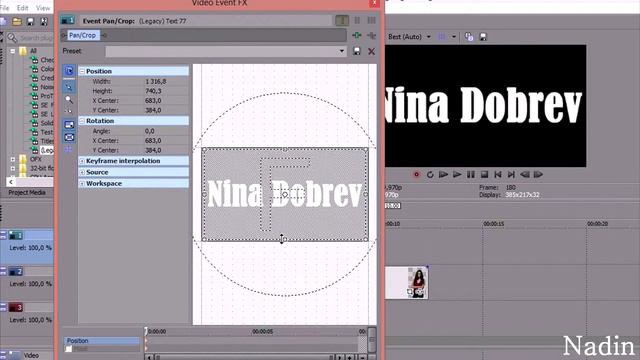640x360 pixels.
Task: Click the preview overlays grid icon
Action: pyautogui.click(x=442, y=37)
